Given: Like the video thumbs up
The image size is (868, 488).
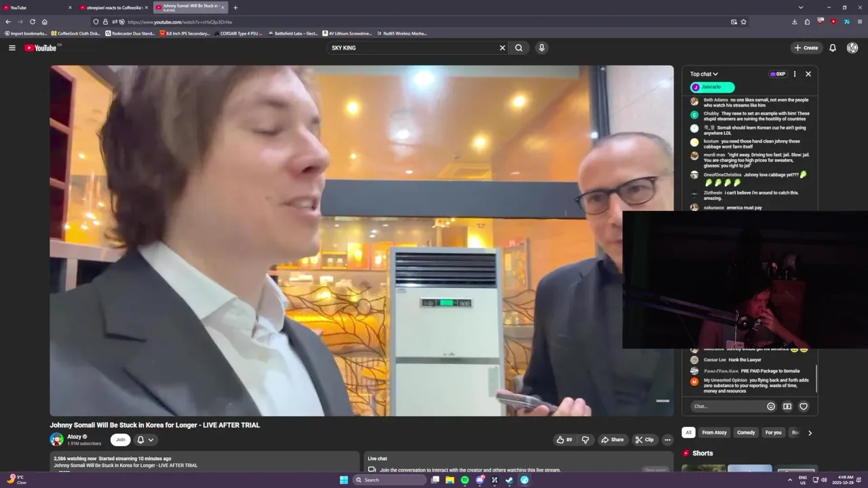Looking at the screenshot, I should pyautogui.click(x=564, y=439).
